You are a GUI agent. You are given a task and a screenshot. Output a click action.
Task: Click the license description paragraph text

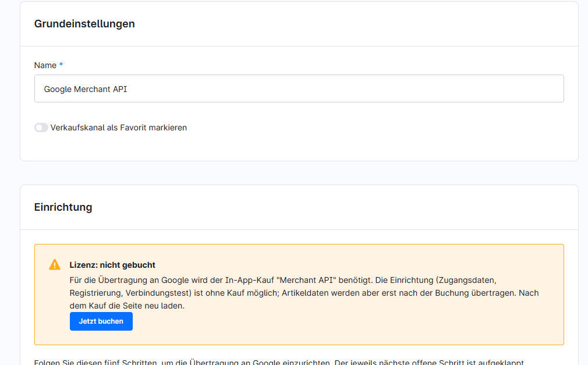pyautogui.click(x=304, y=293)
